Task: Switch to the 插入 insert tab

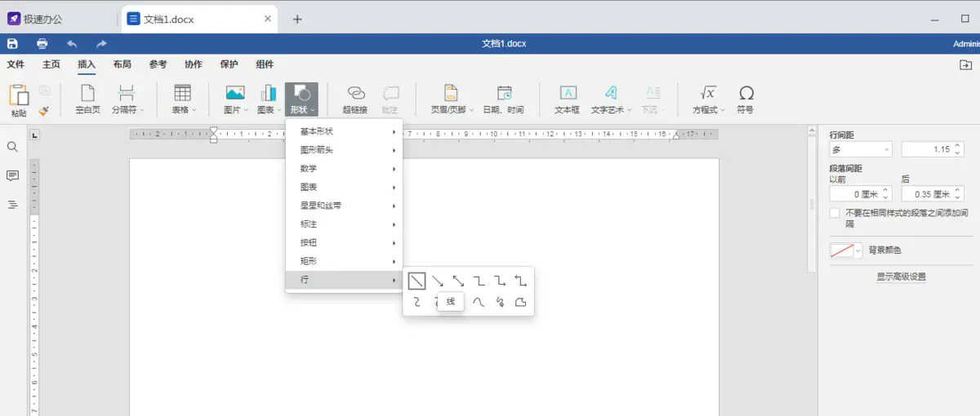Action: tap(87, 64)
